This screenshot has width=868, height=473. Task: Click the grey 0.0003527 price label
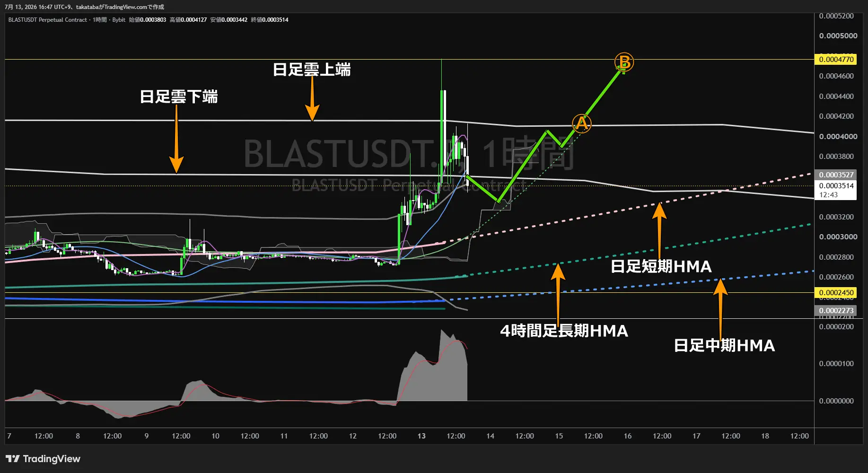(x=836, y=175)
